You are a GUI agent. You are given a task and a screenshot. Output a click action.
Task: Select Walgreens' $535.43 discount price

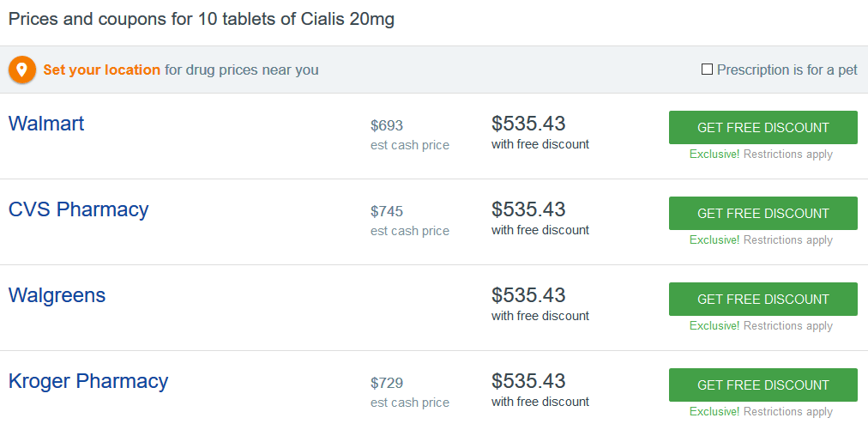(x=528, y=295)
